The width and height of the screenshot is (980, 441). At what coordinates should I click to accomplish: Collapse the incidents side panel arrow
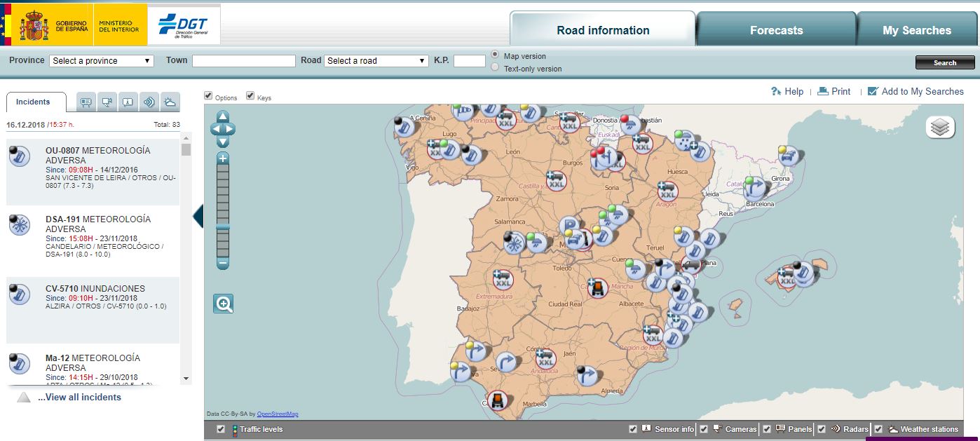coord(198,217)
